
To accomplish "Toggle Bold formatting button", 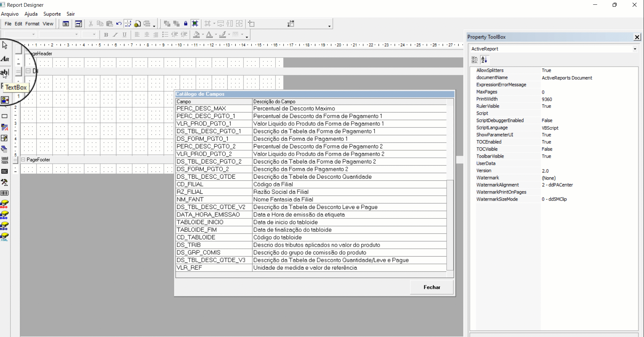I will 106,35.
